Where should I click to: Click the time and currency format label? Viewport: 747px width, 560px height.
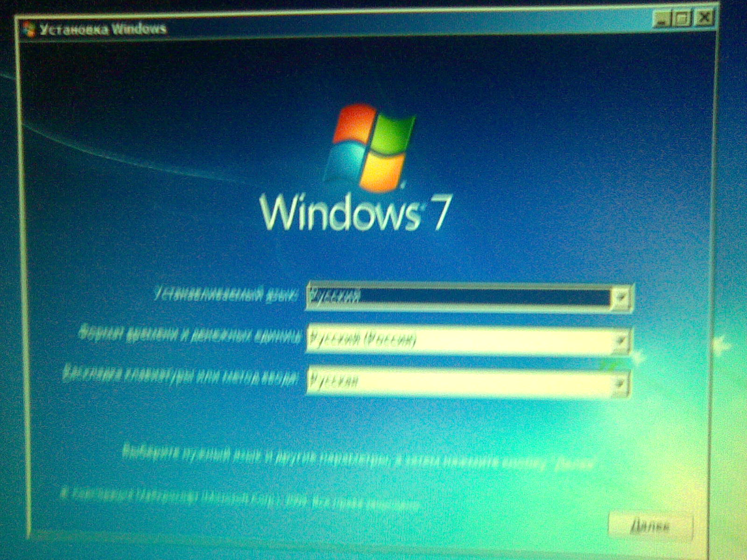click(x=190, y=334)
